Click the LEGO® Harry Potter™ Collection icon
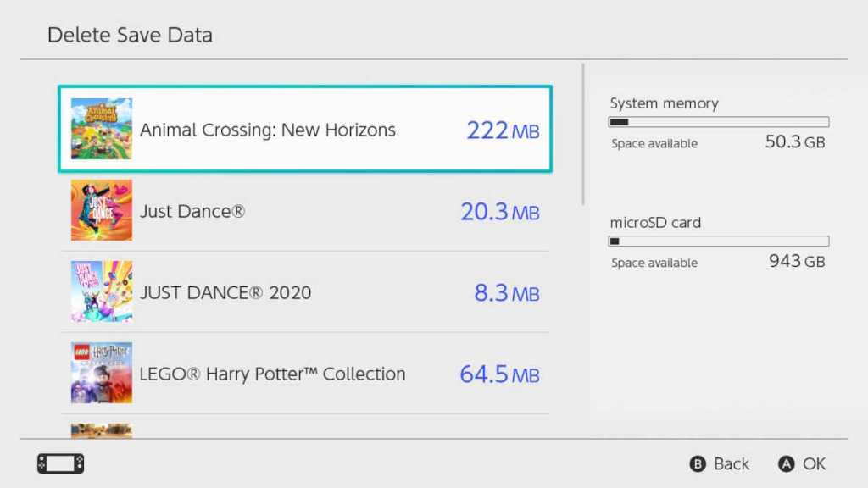The image size is (868, 488). (x=101, y=373)
